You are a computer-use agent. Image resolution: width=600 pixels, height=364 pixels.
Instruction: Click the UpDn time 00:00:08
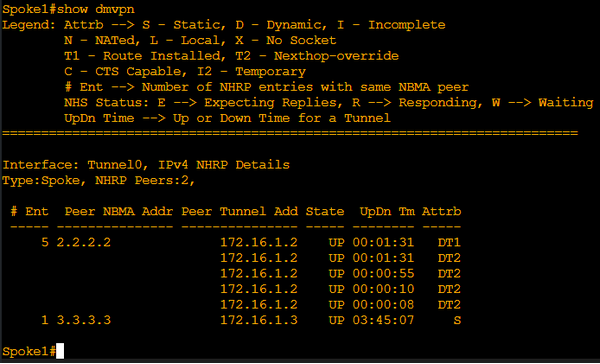pyautogui.click(x=383, y=305)
